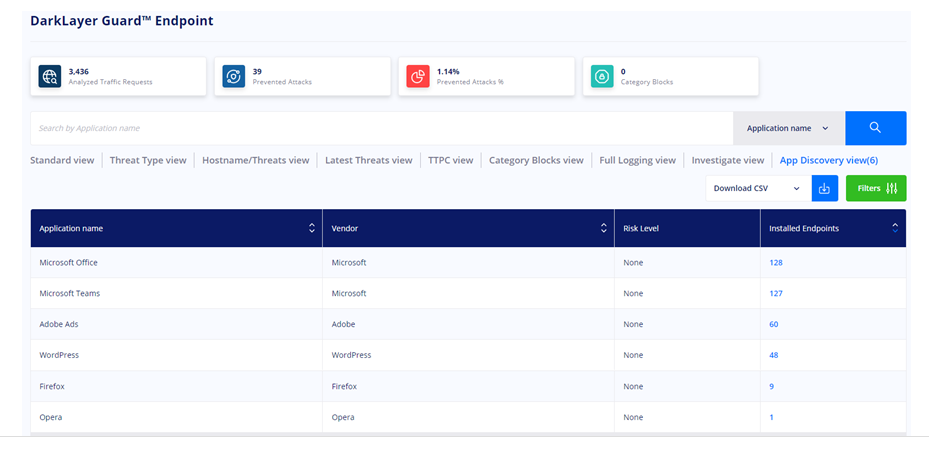Open the 128 installed endpoints link

[776, 262]
